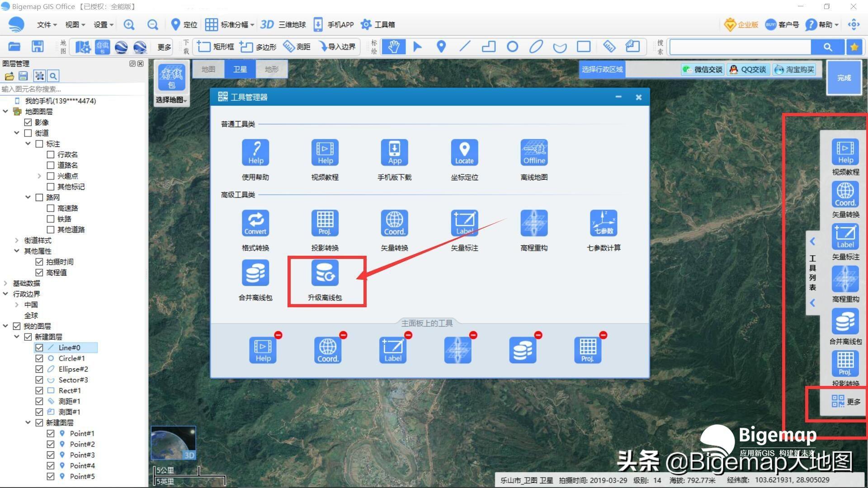Open the 选择地图 map dropdown
Screen dimensions: 868x488
171,100
